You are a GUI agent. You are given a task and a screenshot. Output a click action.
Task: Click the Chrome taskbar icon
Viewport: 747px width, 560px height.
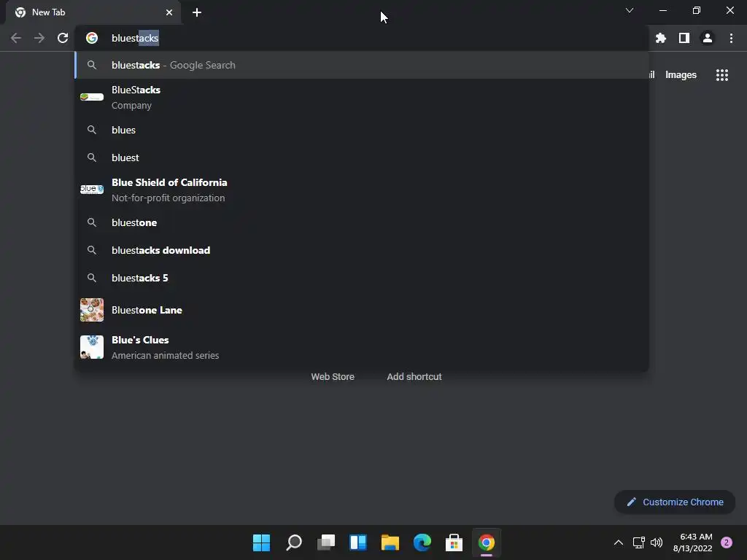pos(487,542)
